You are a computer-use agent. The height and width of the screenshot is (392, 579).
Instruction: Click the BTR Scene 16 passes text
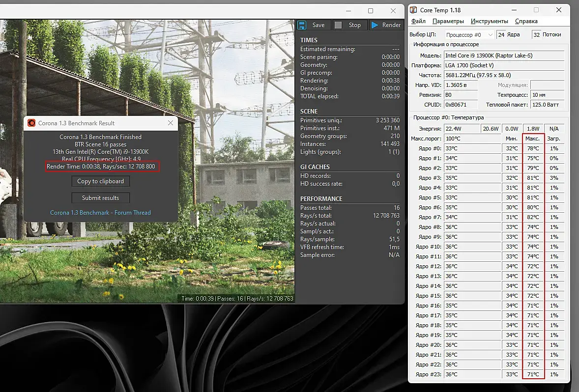tap(100, 144)
